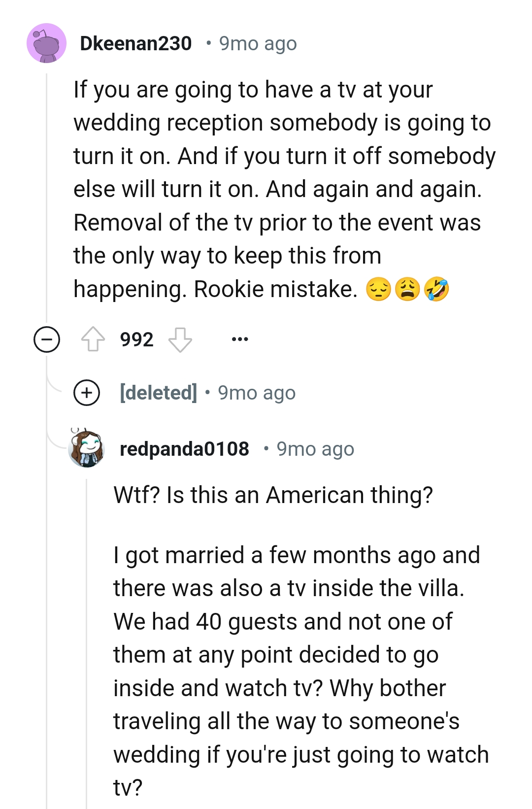Click "Wtf? Is this an American thing?" text
Screen dimensions: 532x809
click(x=273, y=495)
